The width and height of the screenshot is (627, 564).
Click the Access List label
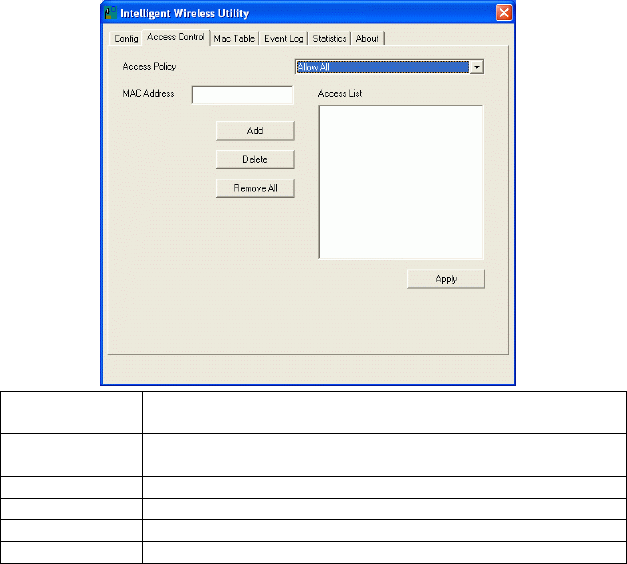click(340, 94)
